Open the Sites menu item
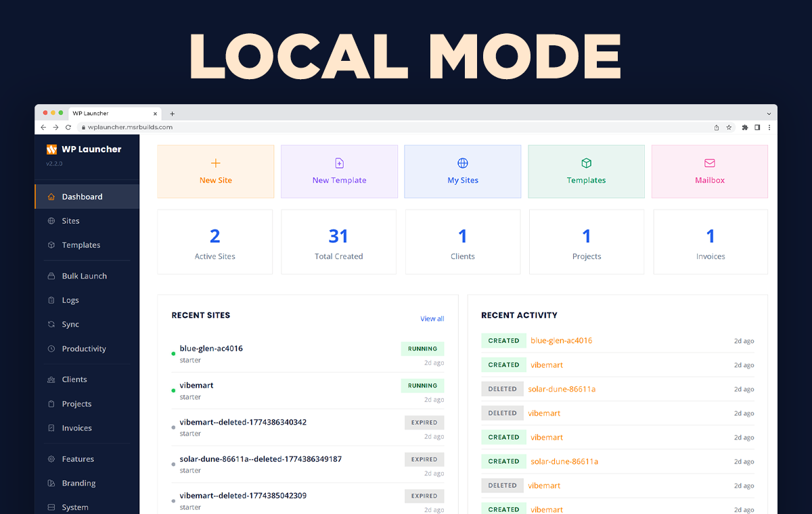This screenshot has height=514, width=812. click(87, 221)
